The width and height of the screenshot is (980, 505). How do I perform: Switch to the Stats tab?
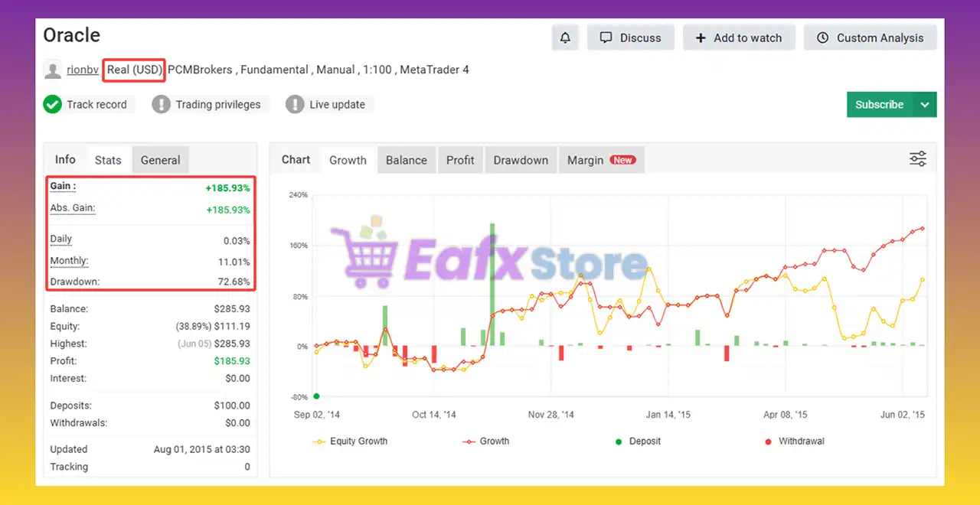pos(107,160)
